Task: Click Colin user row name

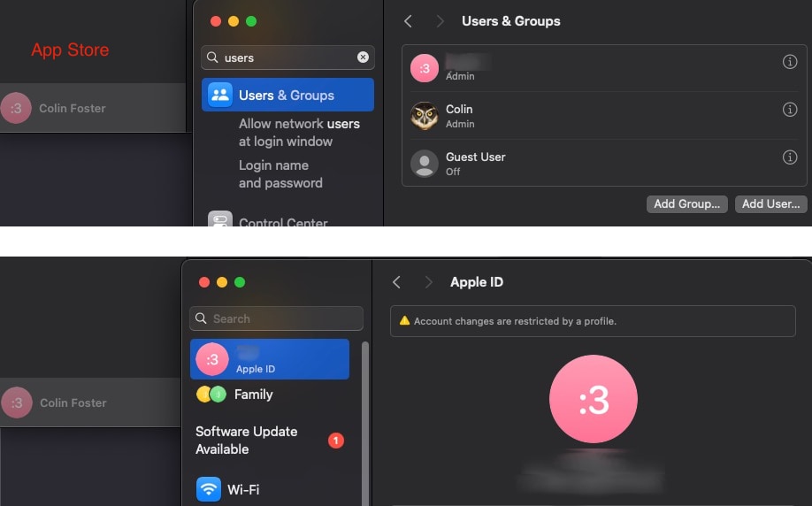Action: (459, 110)
